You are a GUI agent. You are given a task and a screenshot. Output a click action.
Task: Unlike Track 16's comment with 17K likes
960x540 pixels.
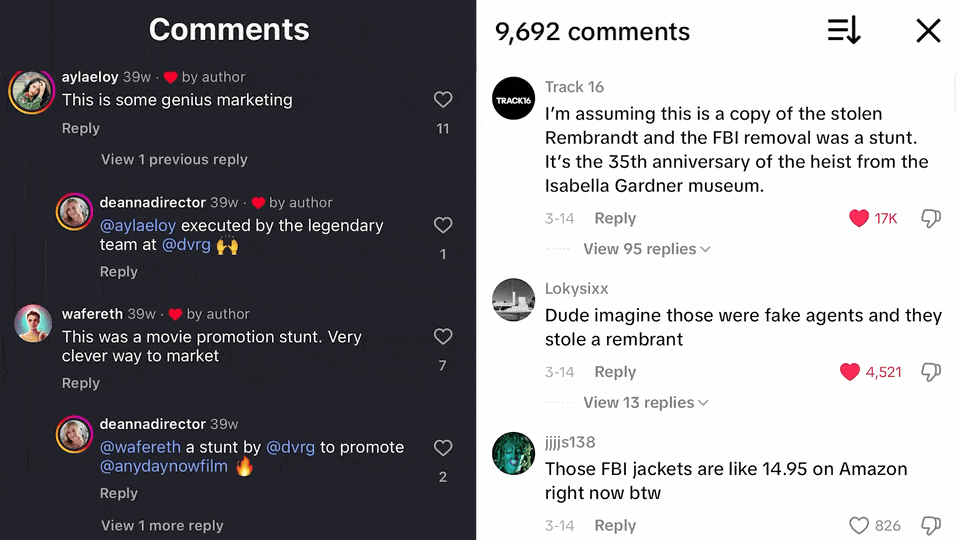[859, 218]
